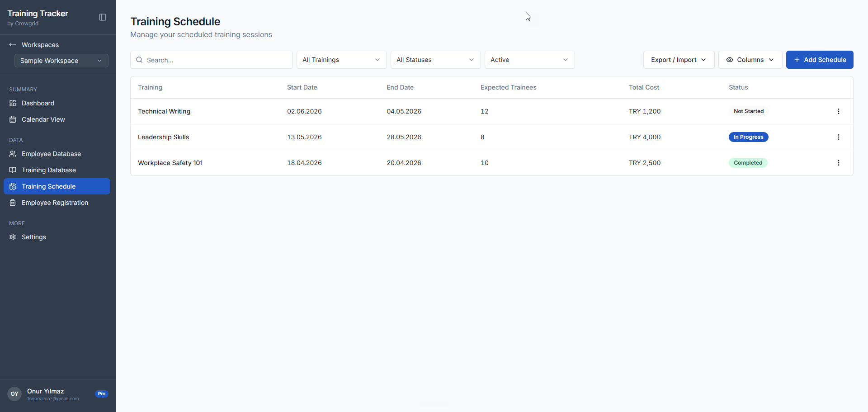
Task: Click the End Date column header
Action: click(400, 87)
